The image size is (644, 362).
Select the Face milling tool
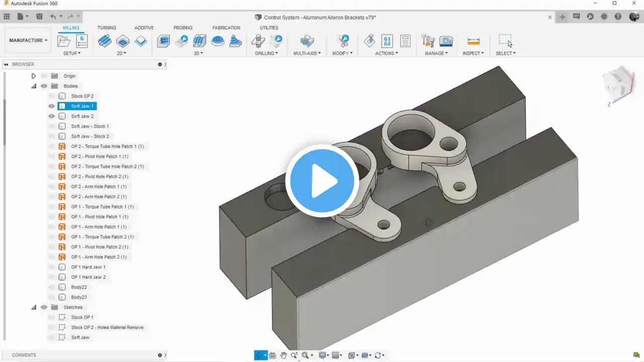[141, 41]
